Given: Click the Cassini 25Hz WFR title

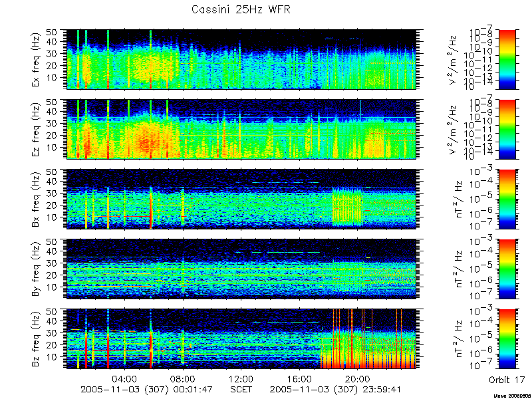Looking at the screenshot, I should [x=241, y=9].
